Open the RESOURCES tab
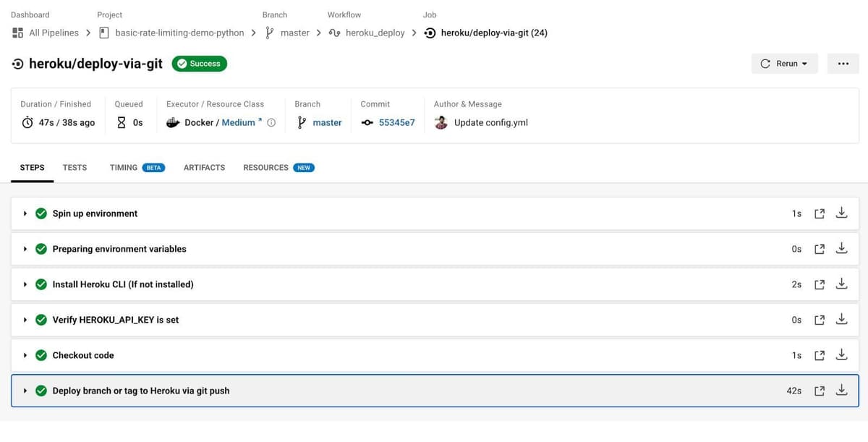 (x=265, y=167)
